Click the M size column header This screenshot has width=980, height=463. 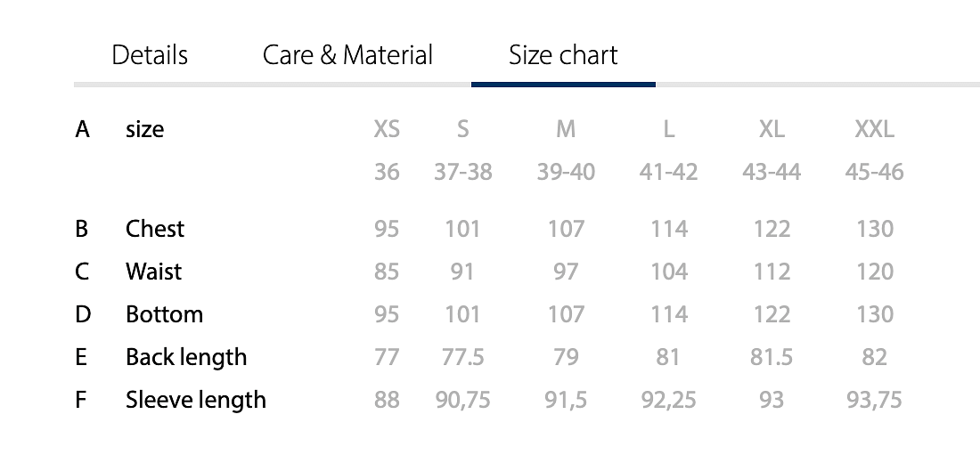[566, 129]
